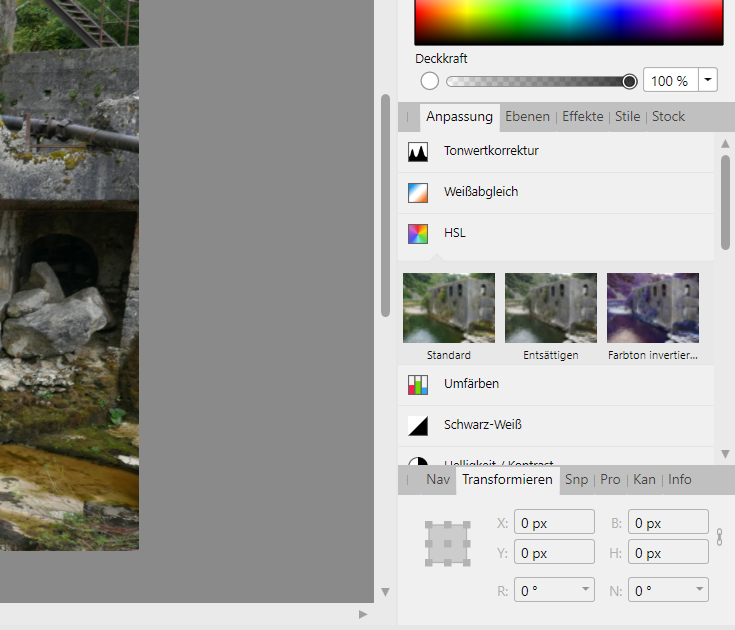The width and height of the screenshot is (735, 630).
Task: Open the N shear dropdown
Action: point(699,589)
